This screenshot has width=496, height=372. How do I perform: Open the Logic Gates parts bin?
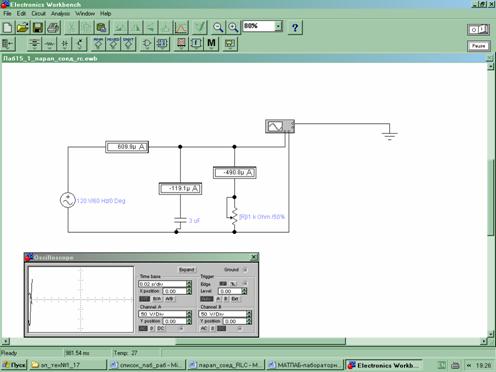(x=147, y=44)
